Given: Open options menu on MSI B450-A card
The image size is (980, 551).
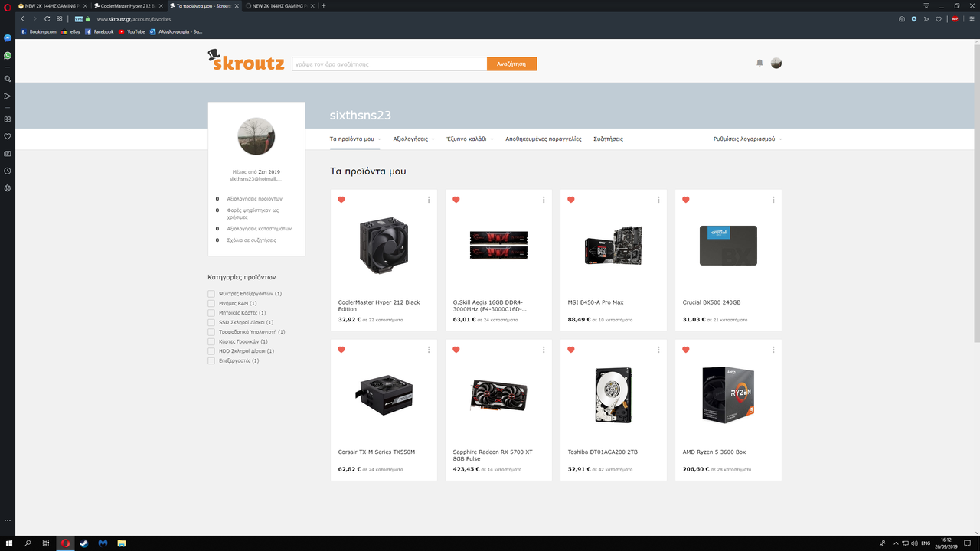Looking at the screenshot, I should tap(658, 200).
